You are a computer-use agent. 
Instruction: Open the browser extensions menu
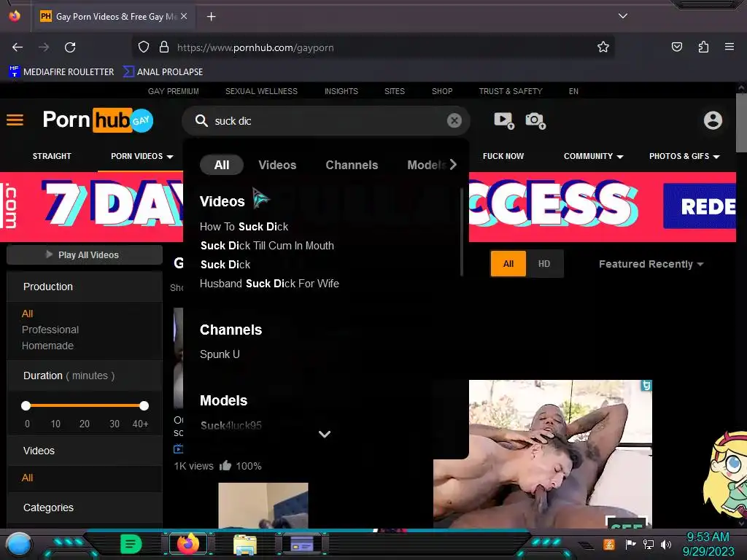coord(703,47)
